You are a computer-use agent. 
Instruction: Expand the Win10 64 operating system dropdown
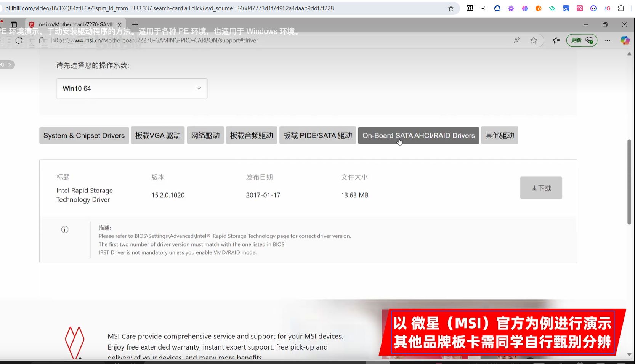[131, 88]
